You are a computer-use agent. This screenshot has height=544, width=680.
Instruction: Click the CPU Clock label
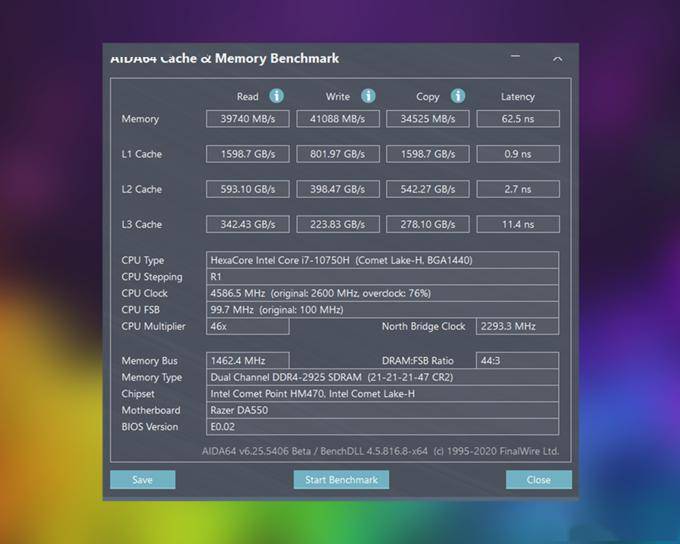[x=144, y=293]
